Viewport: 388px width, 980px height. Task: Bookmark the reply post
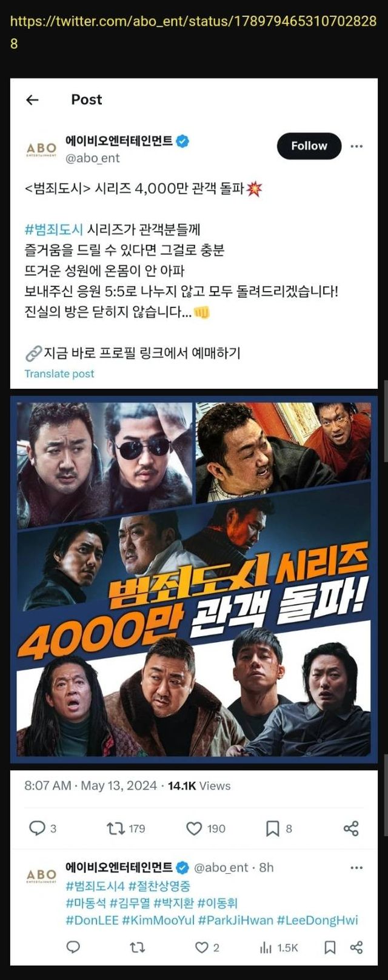pyautogui.click(x=330, y=947)
